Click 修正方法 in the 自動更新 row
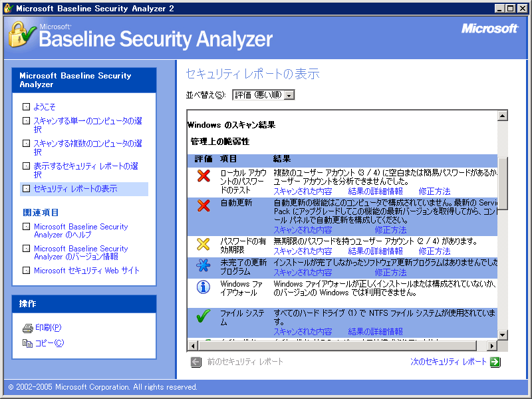 pos(390,230)
